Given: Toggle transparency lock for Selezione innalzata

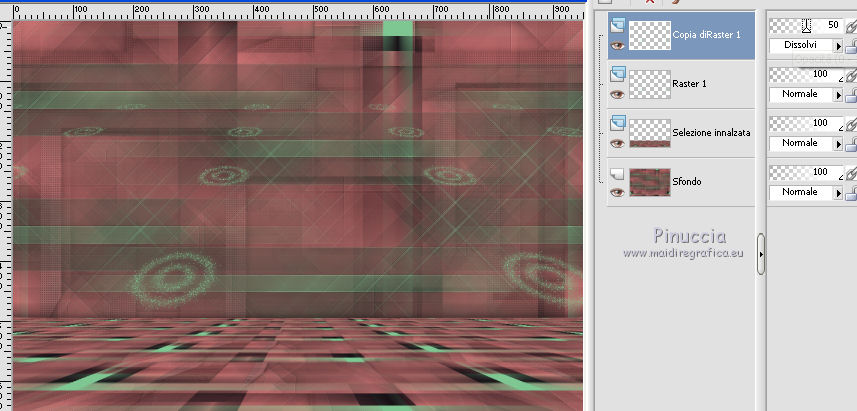Looking at the screenshot, I should [x=851, y=145].
